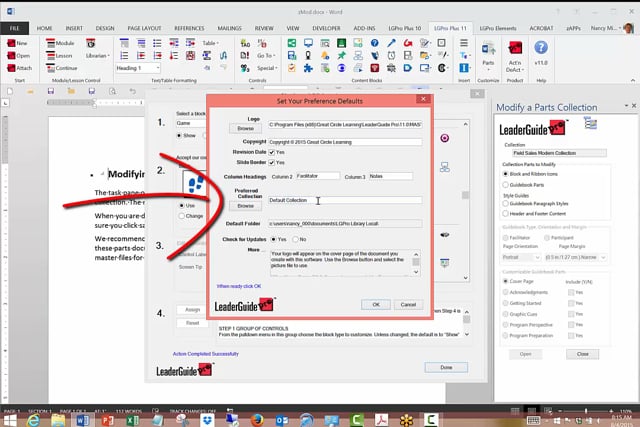Switch to the LGPro Elements tab
640x427 pixels.
(498, 28)
